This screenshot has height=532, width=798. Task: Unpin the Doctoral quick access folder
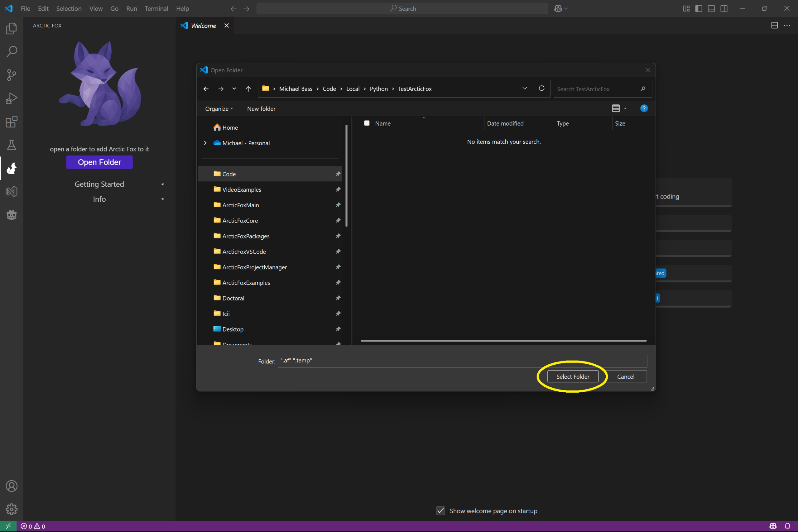[338, 298]
